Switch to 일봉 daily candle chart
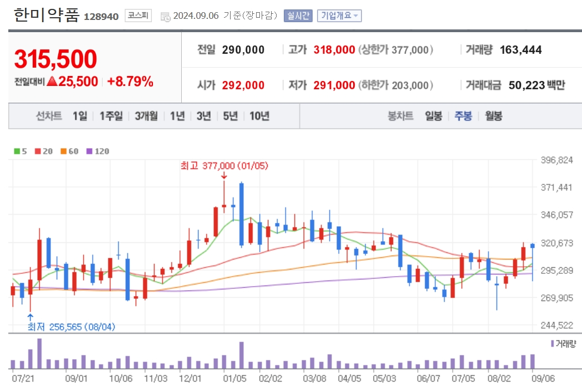Screen dimensions: 582x392 433,116
